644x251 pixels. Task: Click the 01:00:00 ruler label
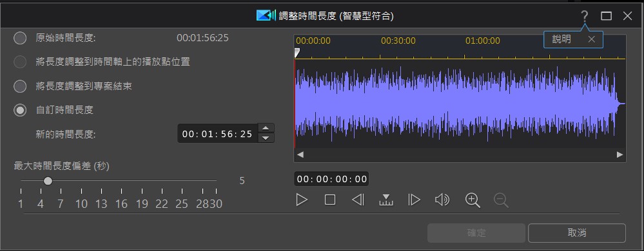(x=483, y=41)
